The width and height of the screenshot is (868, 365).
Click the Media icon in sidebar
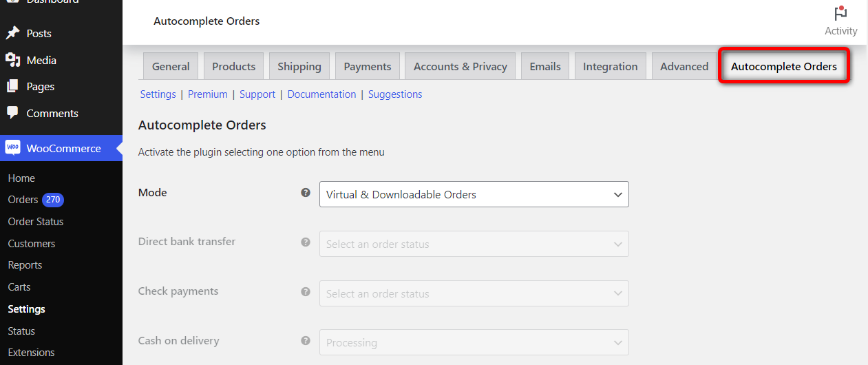(x=12, y=60)
